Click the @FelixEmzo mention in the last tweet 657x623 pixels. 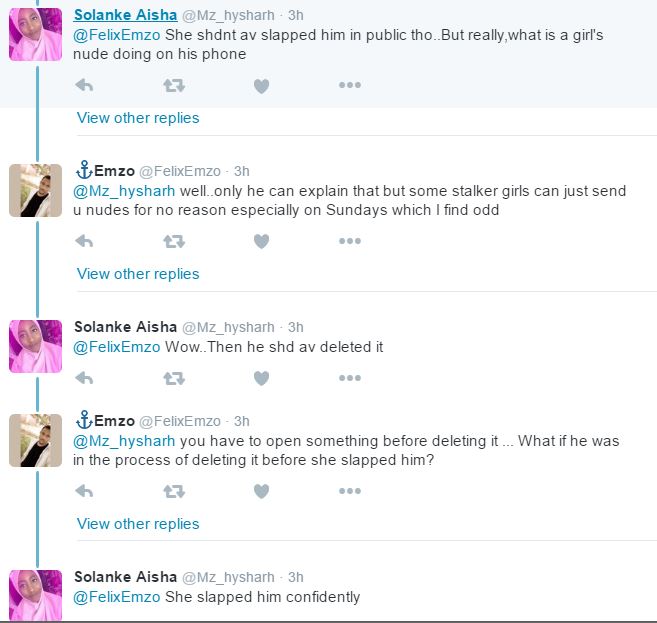(117, 597)
